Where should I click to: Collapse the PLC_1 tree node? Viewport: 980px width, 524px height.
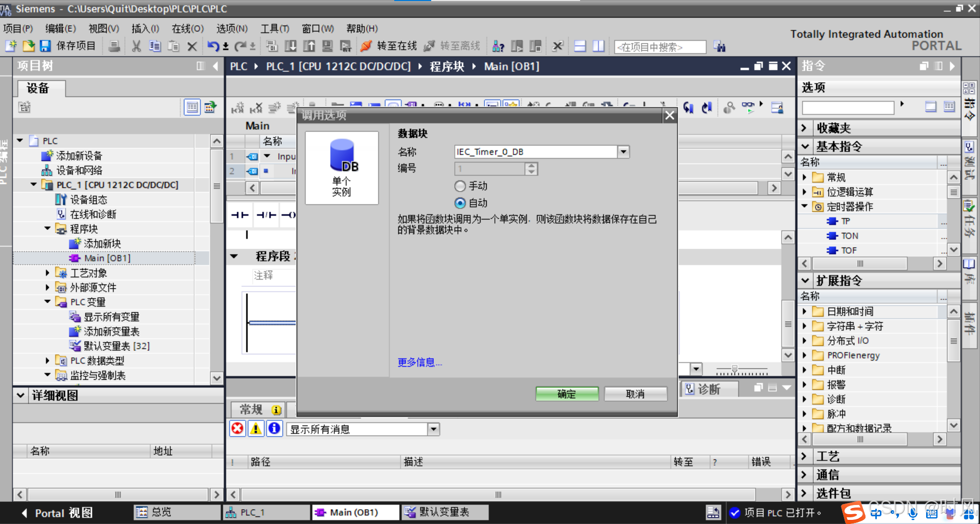pyautogui.click(x=34, y=184)
